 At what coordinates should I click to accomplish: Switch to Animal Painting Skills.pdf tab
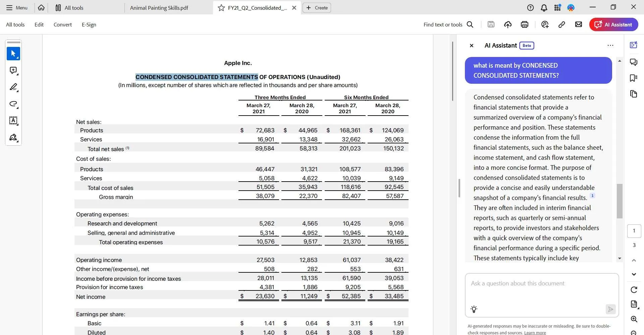pos(159,8)
